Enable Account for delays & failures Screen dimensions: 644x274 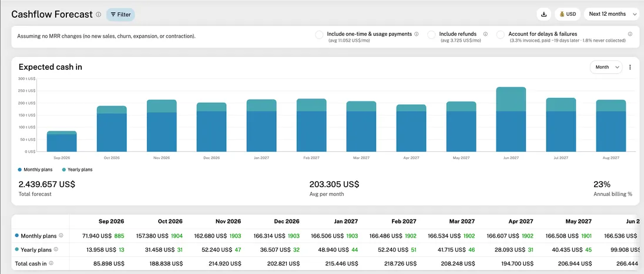501,35
